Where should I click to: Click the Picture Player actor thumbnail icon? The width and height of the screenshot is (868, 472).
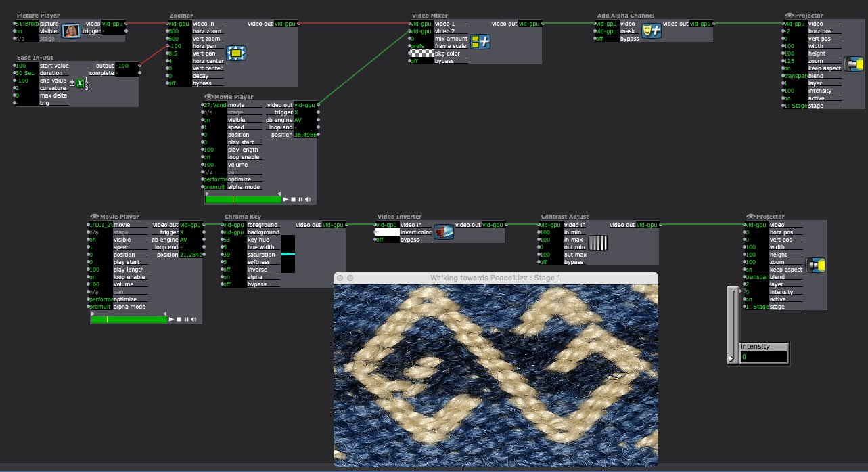71,30
